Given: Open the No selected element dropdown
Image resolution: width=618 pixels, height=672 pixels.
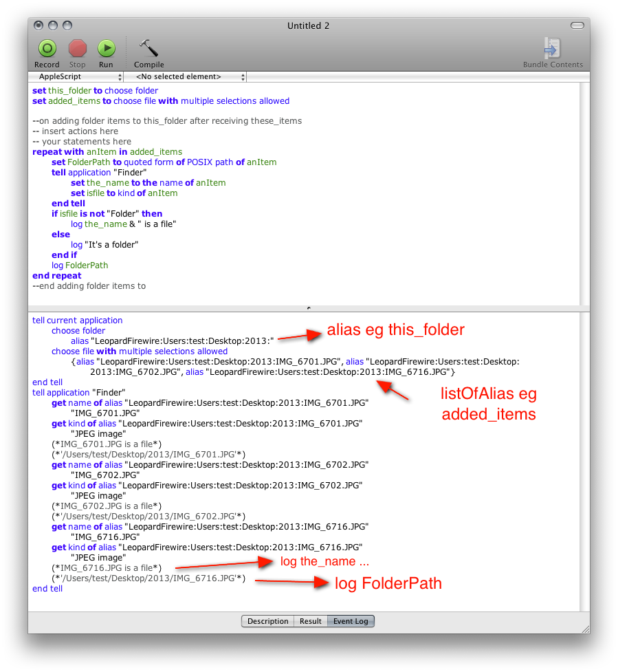Looking at the screenshot, I should tap(186, 77).
